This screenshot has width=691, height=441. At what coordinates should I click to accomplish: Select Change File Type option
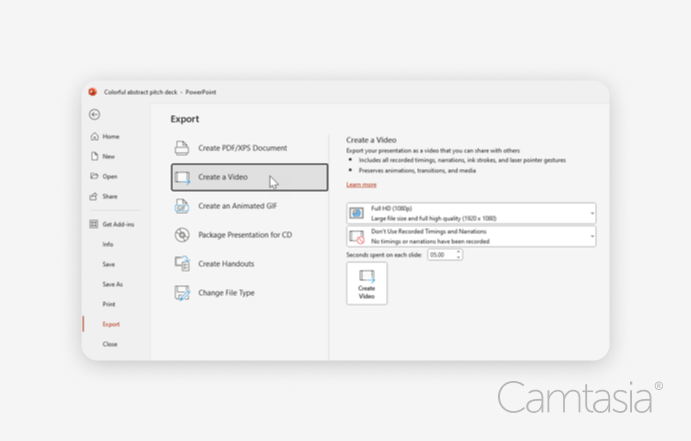tap(249, 293)
